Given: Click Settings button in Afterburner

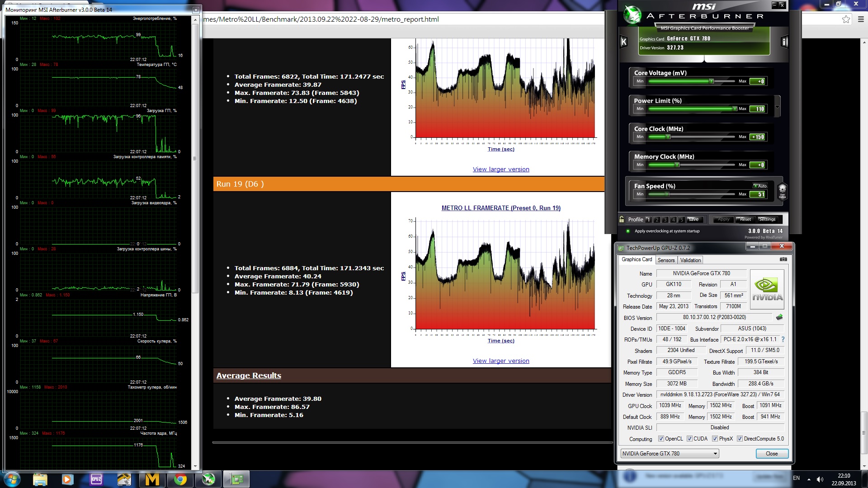Looking at the screenshot, I should point(767,219).
